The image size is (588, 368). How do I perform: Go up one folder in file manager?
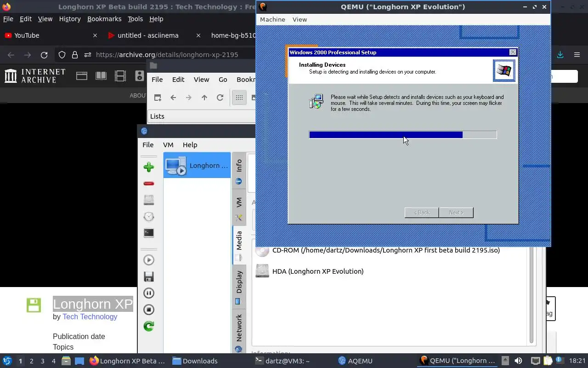[204, 98]
